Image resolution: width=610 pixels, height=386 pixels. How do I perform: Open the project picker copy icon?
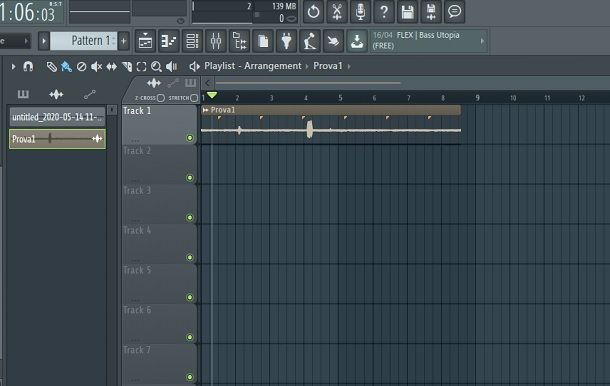263,41
